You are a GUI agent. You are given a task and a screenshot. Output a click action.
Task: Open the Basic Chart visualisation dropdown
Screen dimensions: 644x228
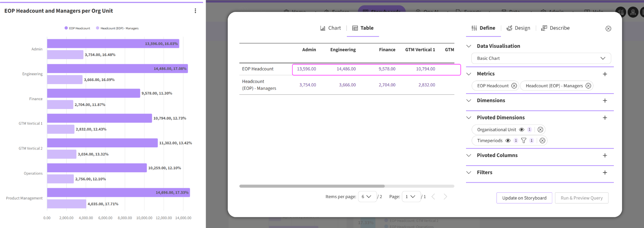[x=541, y=58]
